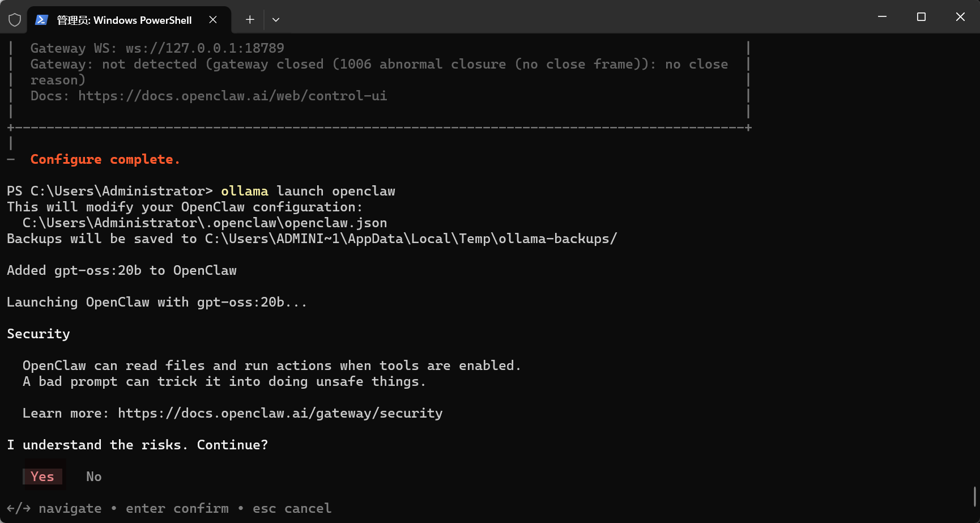
Task: Close the Windows PowerShell tab
Action: [213, 20]
